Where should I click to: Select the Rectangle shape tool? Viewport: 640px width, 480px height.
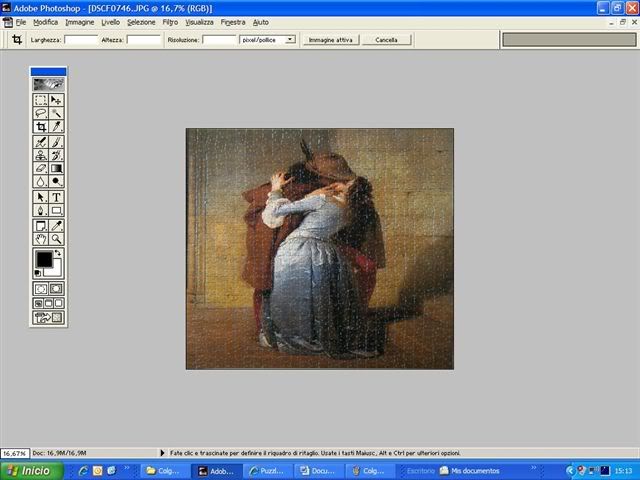[56, 211]
